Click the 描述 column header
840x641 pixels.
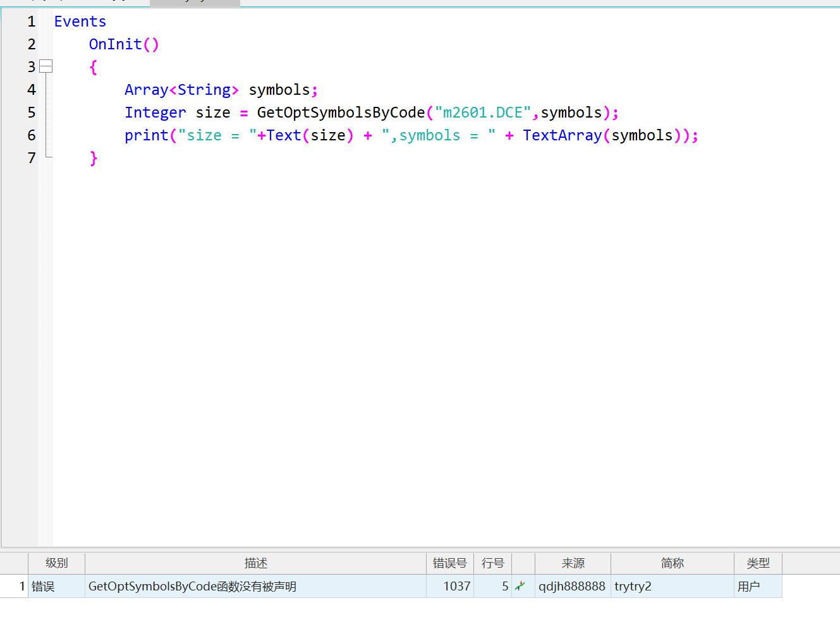255,563
